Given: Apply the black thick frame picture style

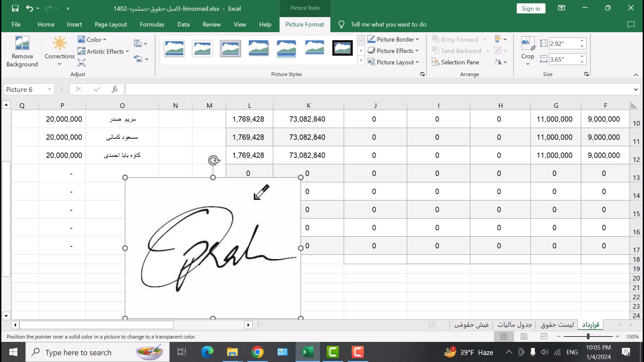Looking at the screenshot, I should pyautogui.click(x=342, y=48).
